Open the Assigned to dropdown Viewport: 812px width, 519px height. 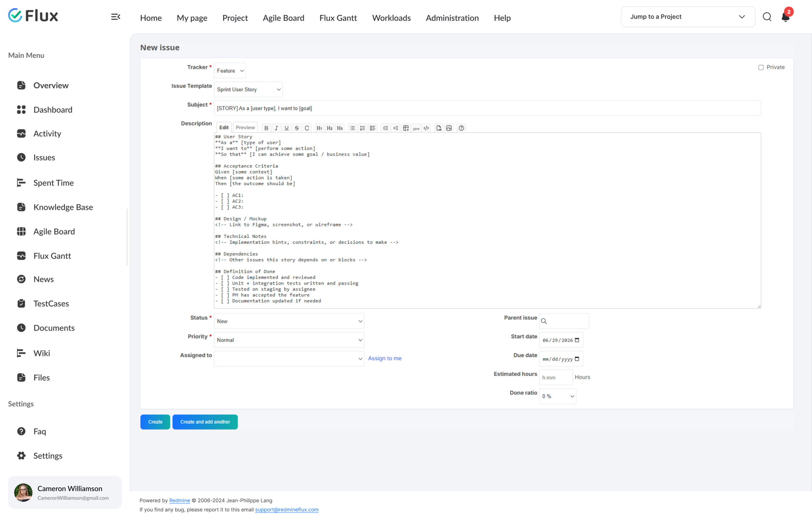click(289, 359)
